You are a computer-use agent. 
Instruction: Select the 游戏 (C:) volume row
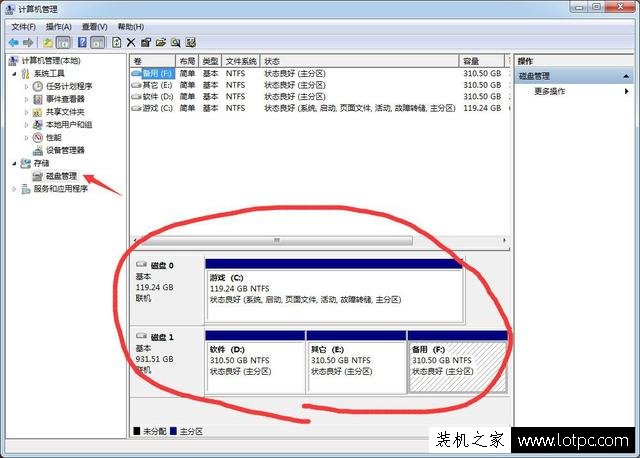point(318,108)
